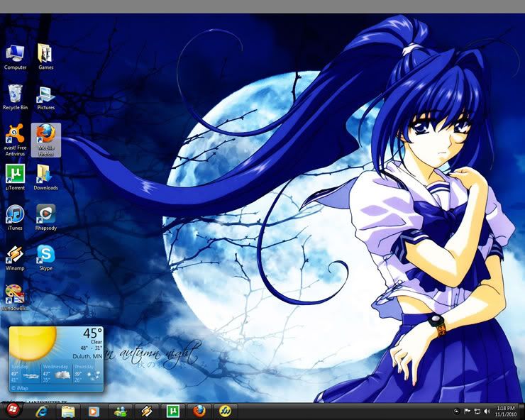Select the Winamp desktop icon
Viewport: 525px width, 420px height.
point(15,258)
